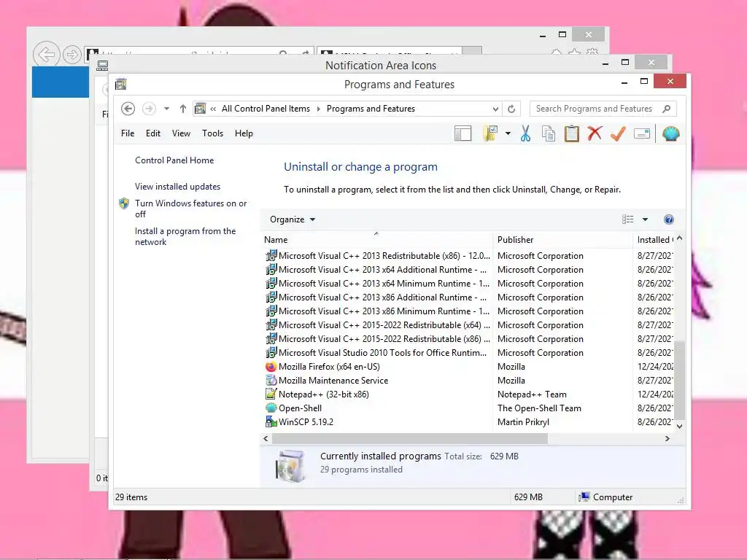
Task: Select WinSCP 5.19.2 entry
Action: (x=469, y=422)
